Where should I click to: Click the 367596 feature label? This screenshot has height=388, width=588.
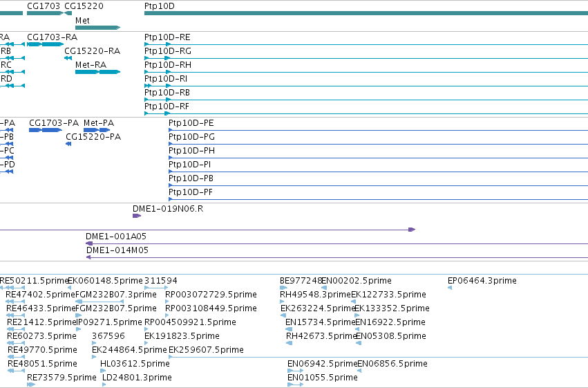(x=108, y=336)
